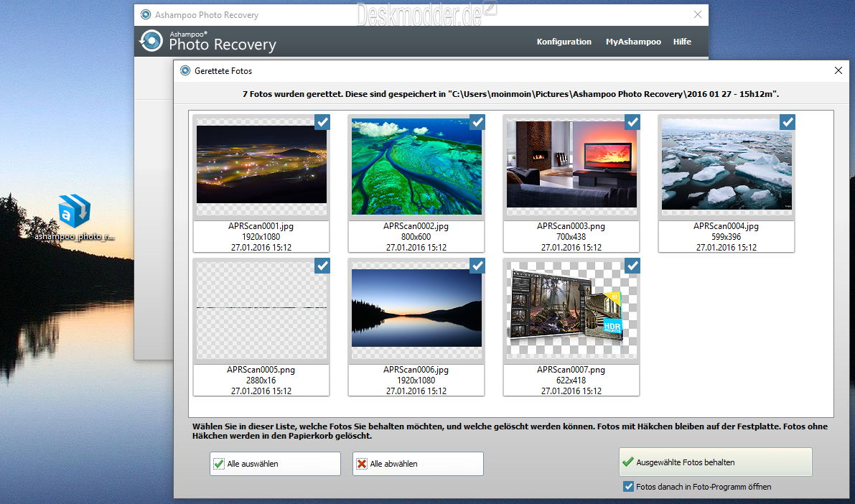The image size is (855, 504).
Task: Open the Konfiguration menu
Action: (564, 42)
